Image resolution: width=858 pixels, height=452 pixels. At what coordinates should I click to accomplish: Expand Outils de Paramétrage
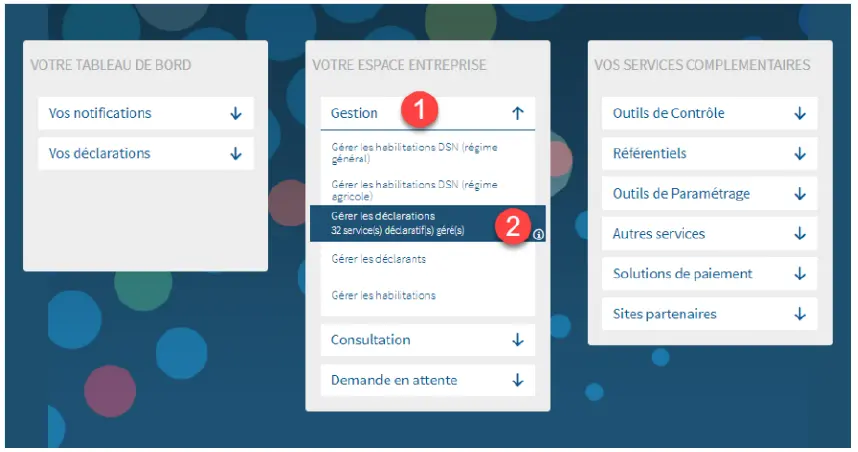(799, 194)
